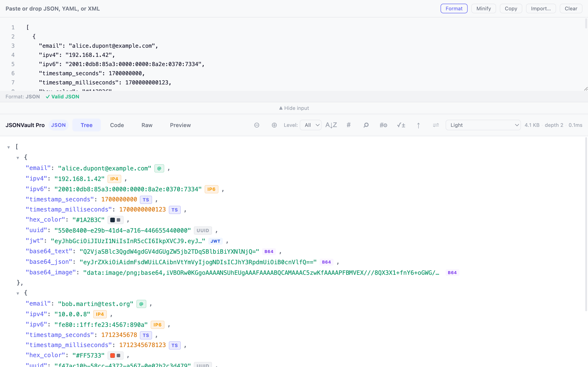Toggle Hide input bar
Image resolution: width=588 pixels, height=367 pixels.
click(294, 108)
